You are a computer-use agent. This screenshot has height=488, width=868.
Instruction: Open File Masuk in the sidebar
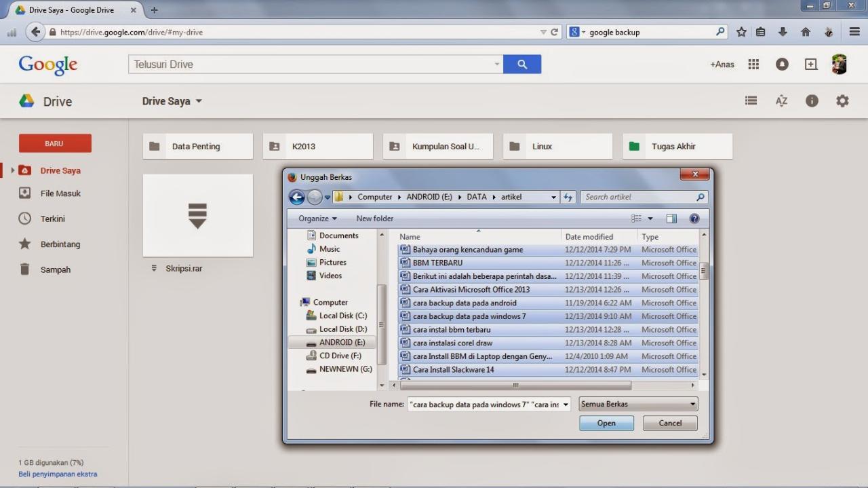[x=60, y=193]
